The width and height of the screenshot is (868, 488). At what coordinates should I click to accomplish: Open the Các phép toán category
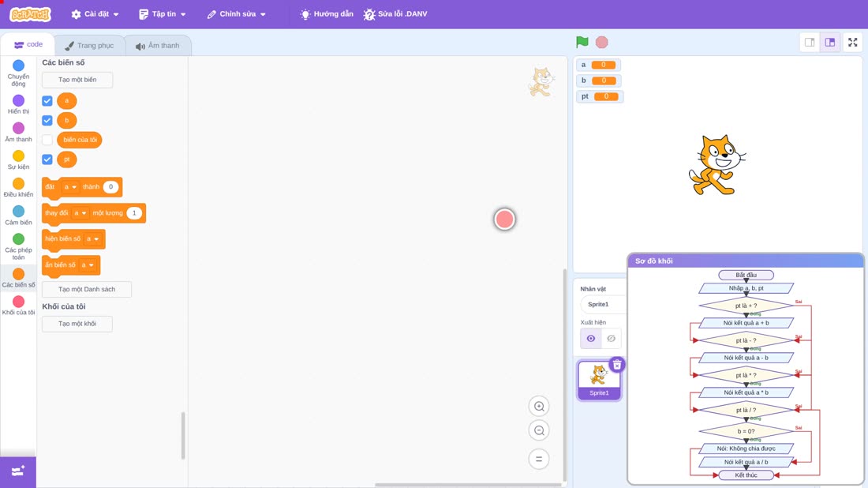(18, 246)
